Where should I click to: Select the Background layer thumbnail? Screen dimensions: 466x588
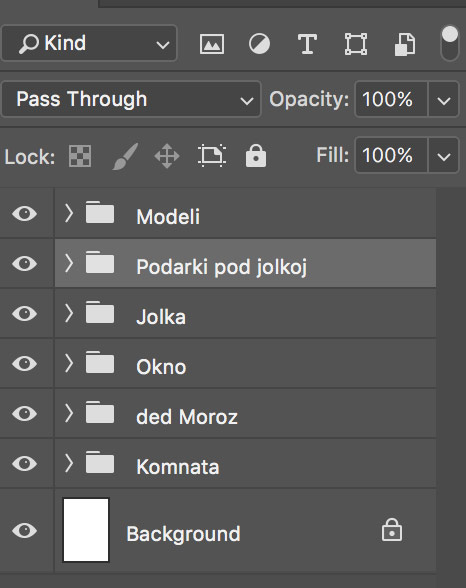click(86, 530)
